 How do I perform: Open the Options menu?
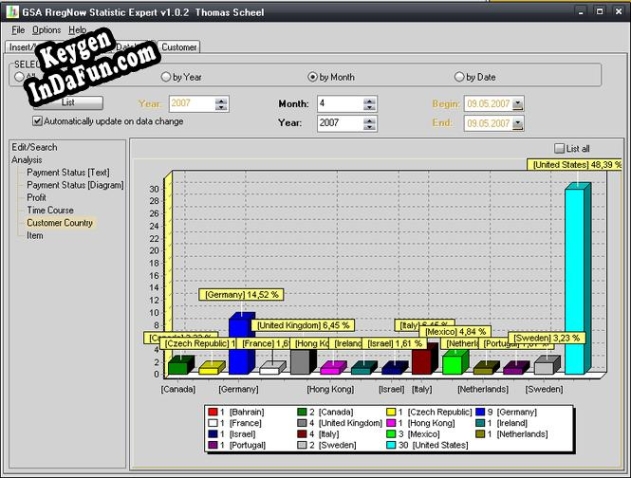46,30
